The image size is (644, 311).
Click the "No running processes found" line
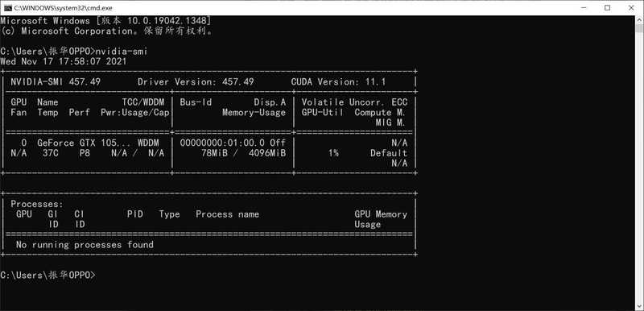point(85,245)
